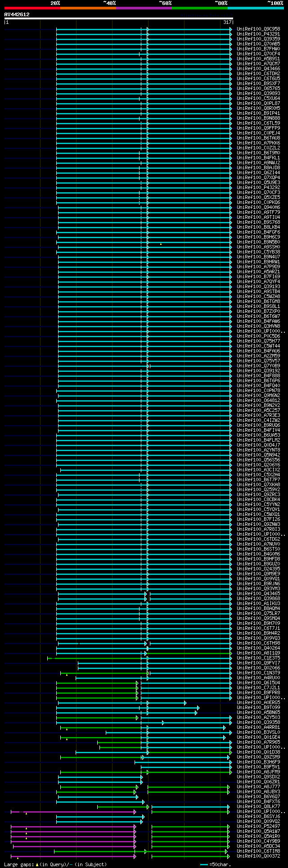Screen dimensions: 288x868
Task: Select hit label UniRef100_C1E3T5
Action: pos(258,658)
